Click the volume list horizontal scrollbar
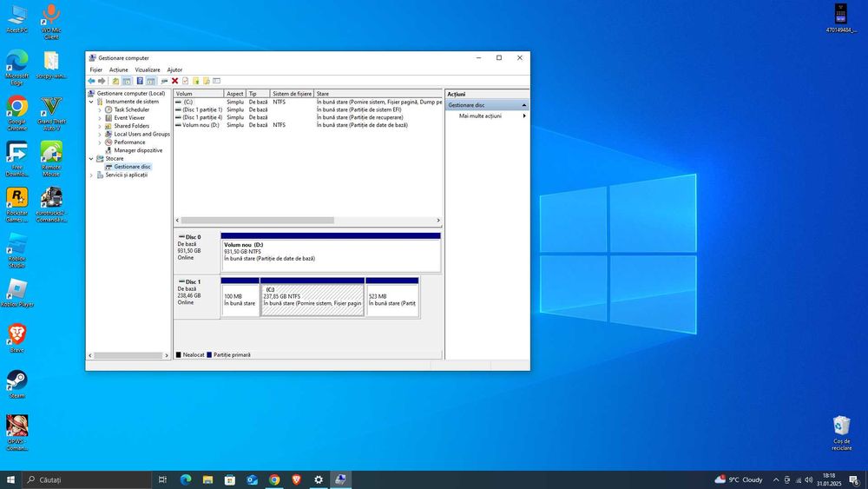This screenshot has width=868, height=489. [x=257, y=221]
